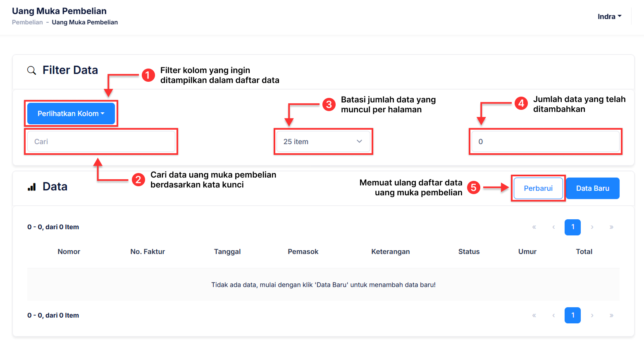
Task: Go to last page in bottom pagination
Action: (611, 316)
